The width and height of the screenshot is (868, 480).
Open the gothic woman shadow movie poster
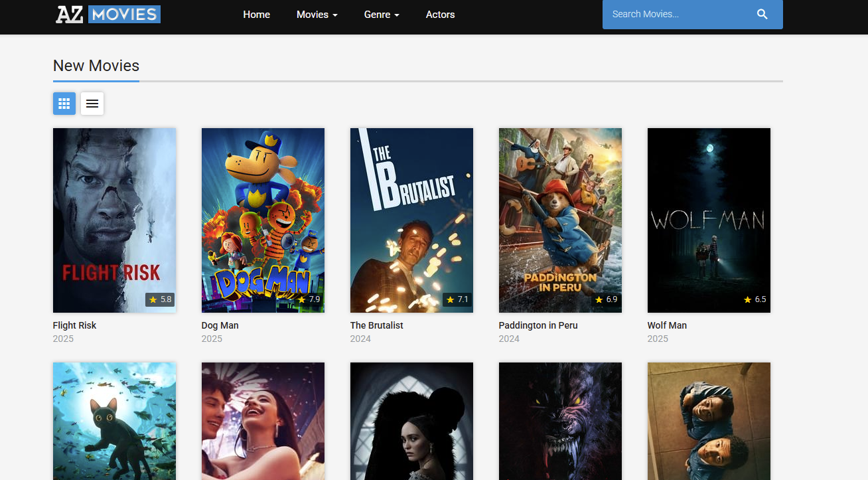click(411, 421)
